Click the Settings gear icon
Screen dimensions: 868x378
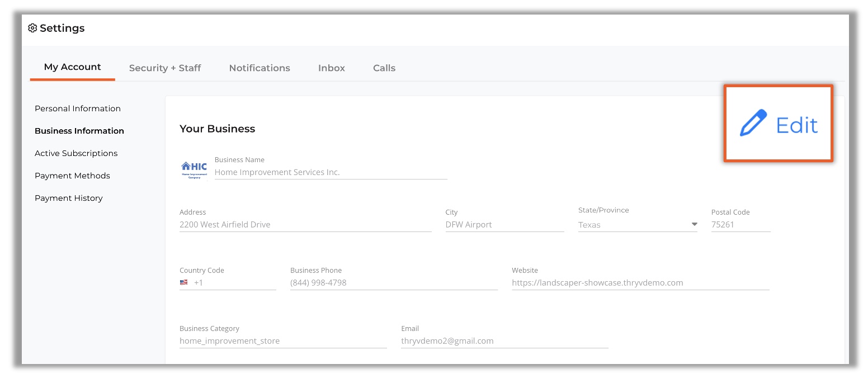click(32, 28)
